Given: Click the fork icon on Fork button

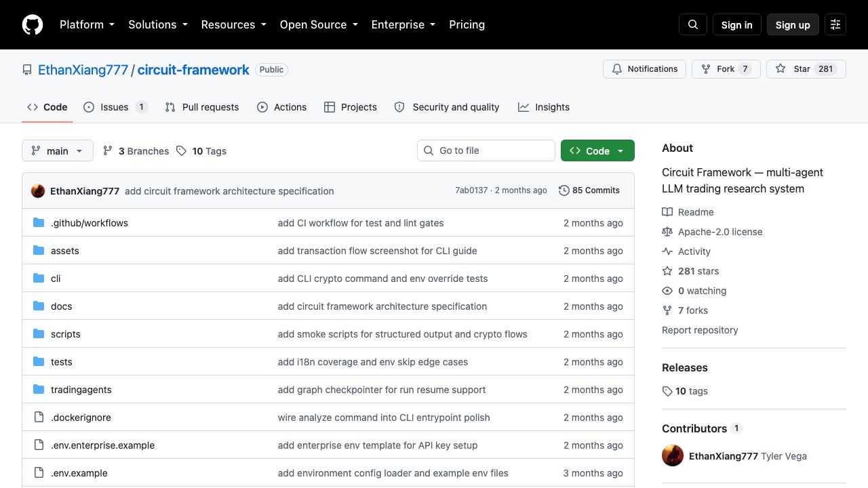Looking at the screenshot, I should coord(706,69).
